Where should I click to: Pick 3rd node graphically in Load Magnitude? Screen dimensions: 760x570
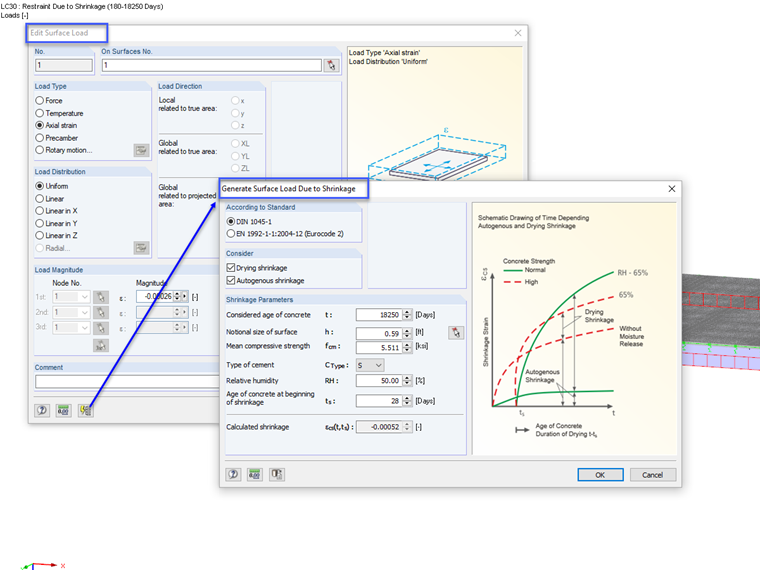pos(101,328)
